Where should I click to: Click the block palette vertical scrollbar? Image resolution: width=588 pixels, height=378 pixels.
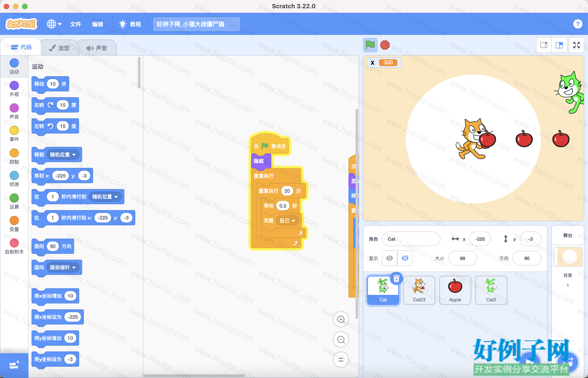pos(139,73)
